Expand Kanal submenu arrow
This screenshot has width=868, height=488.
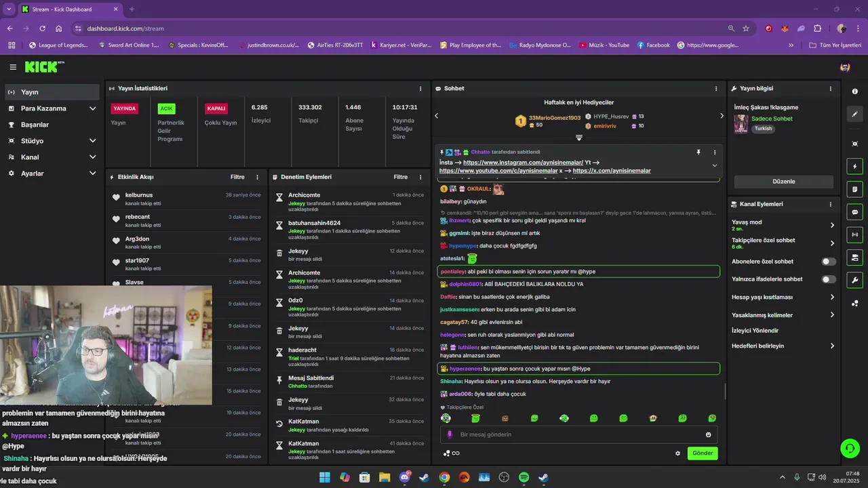tap(92, 157)
